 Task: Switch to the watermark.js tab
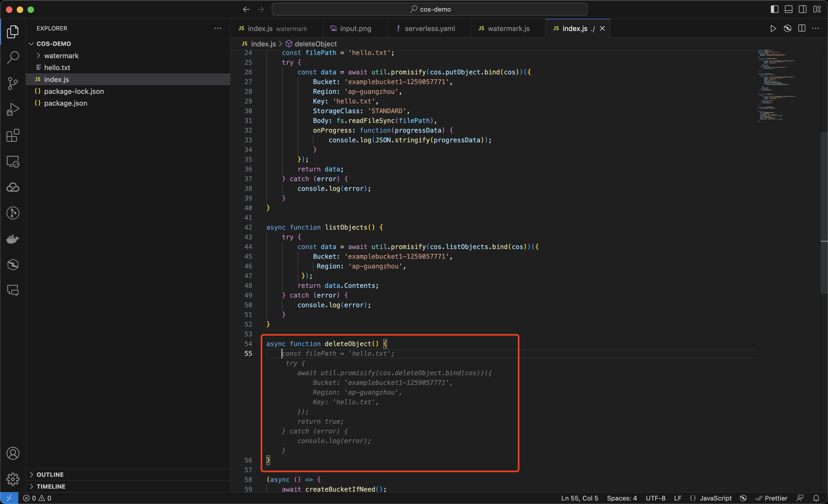pyautogui.click(x=508, y=29)
